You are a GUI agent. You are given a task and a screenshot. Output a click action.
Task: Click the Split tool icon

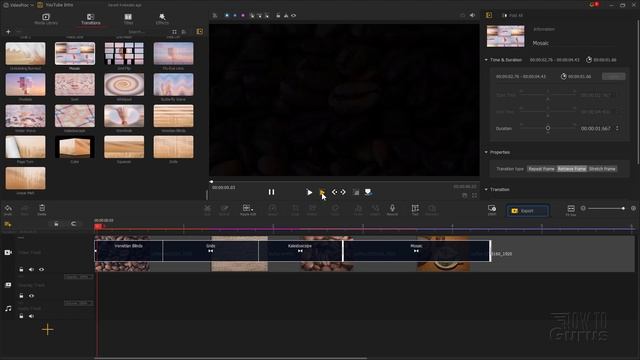point(207,210)
